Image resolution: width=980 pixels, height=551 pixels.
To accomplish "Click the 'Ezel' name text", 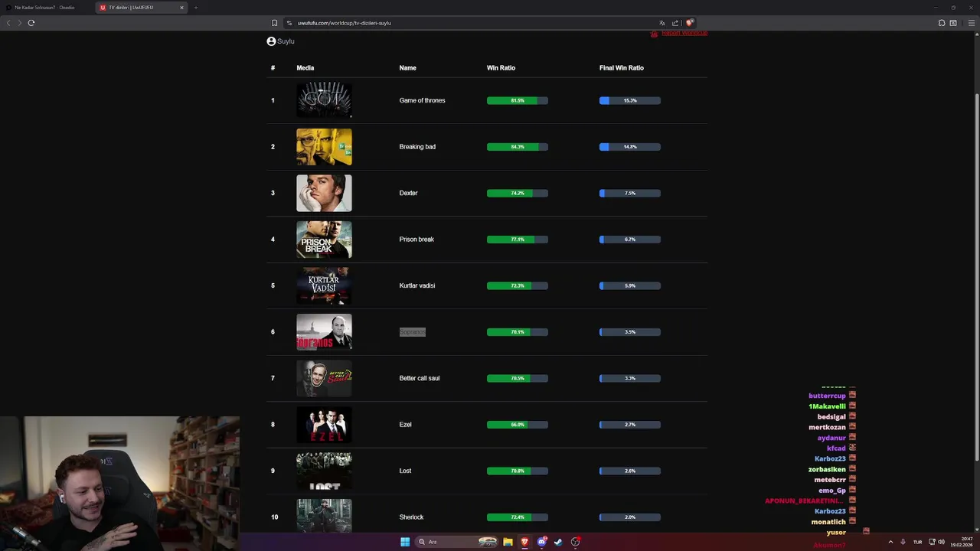I will click(x=405, y=425).
